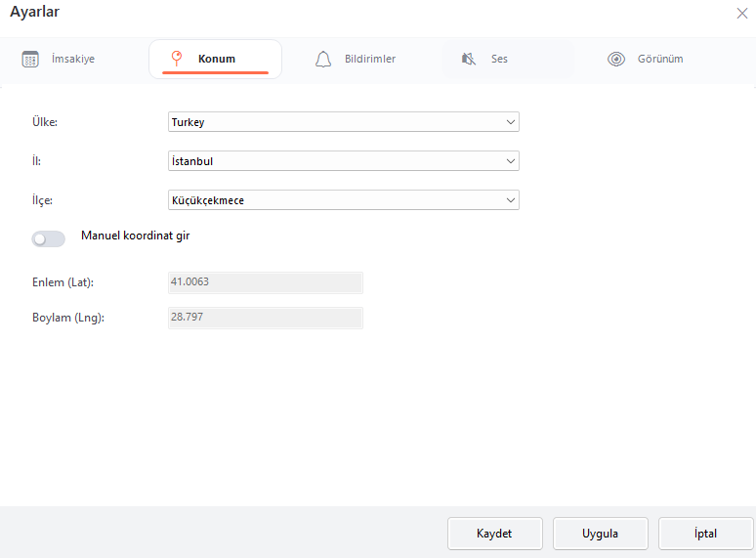This screenshot has width=756, height=558.
Task: Click the Boylam (Lng) field
Action: (x=266, y=318)
